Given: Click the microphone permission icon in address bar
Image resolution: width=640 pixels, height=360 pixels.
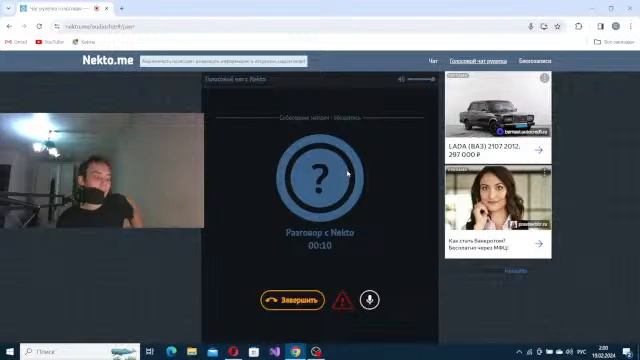Looking at the screenshot, I should [x=531, y=27].
